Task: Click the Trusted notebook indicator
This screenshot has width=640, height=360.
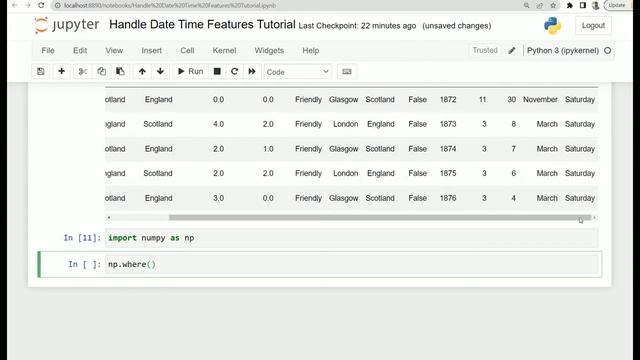Action: pos(485,50)
